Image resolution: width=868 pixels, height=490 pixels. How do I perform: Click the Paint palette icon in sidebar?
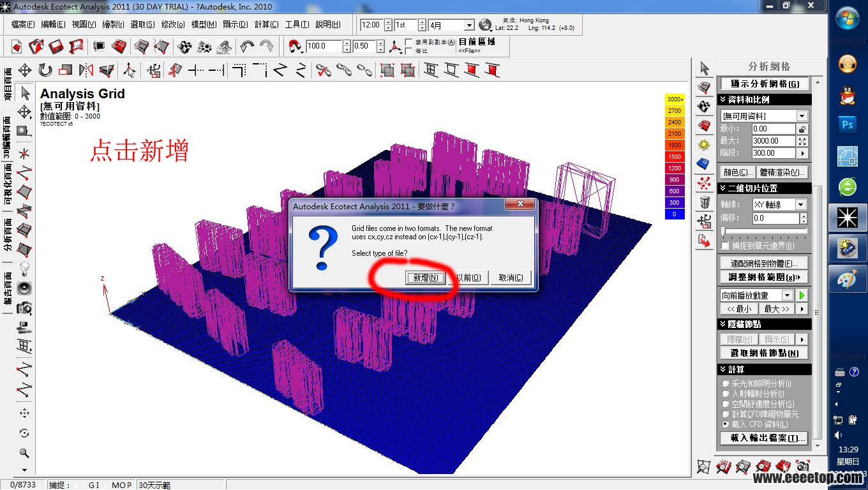848,279
